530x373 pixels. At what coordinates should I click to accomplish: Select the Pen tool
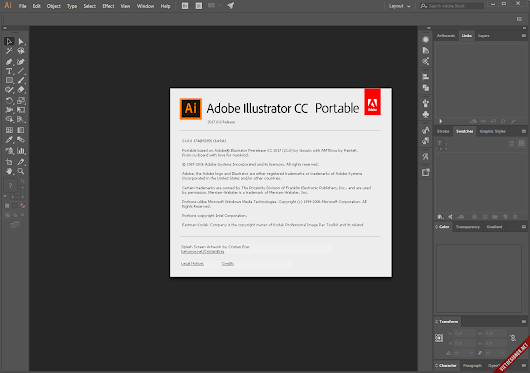coord(9,62)
